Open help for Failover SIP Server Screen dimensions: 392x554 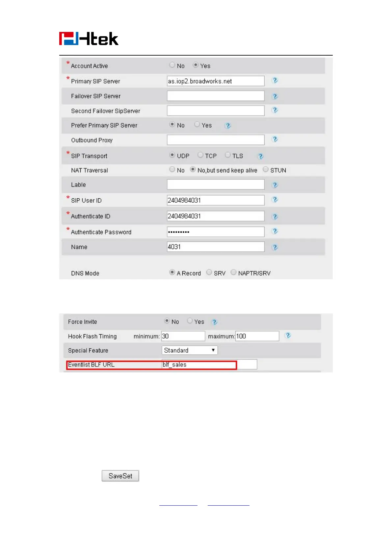(275, 96)
